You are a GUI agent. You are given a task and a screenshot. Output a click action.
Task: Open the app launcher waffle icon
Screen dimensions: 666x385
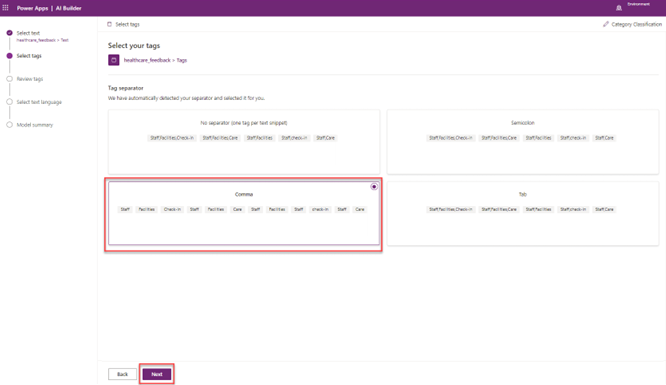click(x=6, y=8)
